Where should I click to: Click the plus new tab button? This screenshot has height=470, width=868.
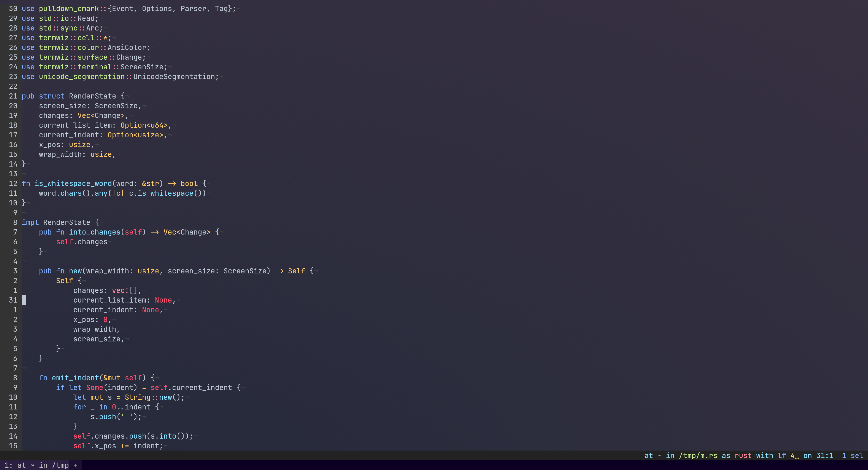point(75,465)
